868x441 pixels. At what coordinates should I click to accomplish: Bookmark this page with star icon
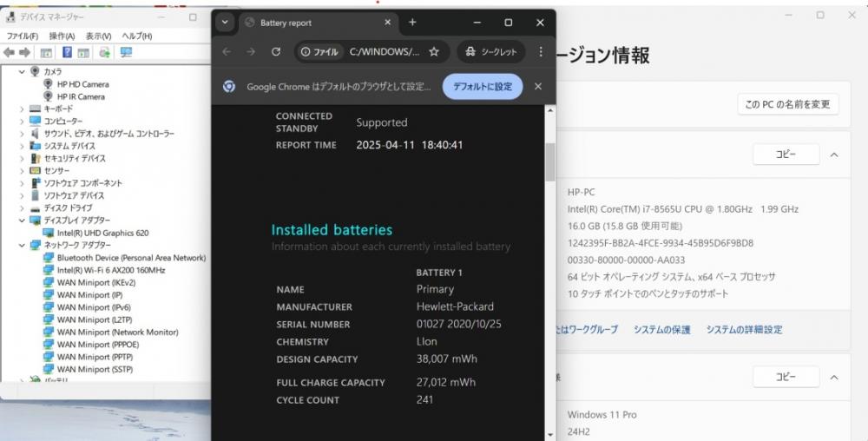tap(434, 51)
